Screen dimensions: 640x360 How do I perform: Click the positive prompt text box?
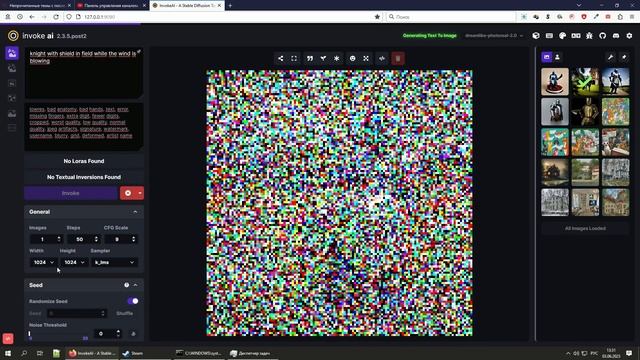(84, 73)
